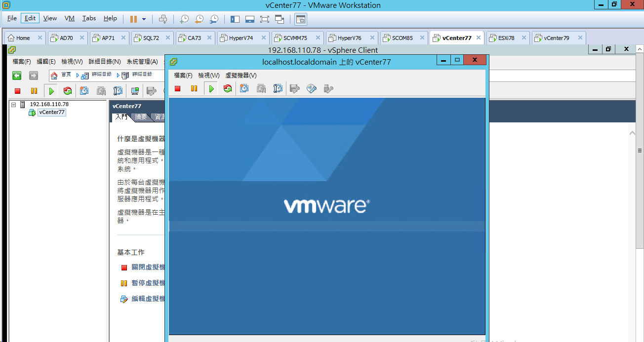Click console window USB device icon
The image size is (644, 342).
tap(328, 89)
